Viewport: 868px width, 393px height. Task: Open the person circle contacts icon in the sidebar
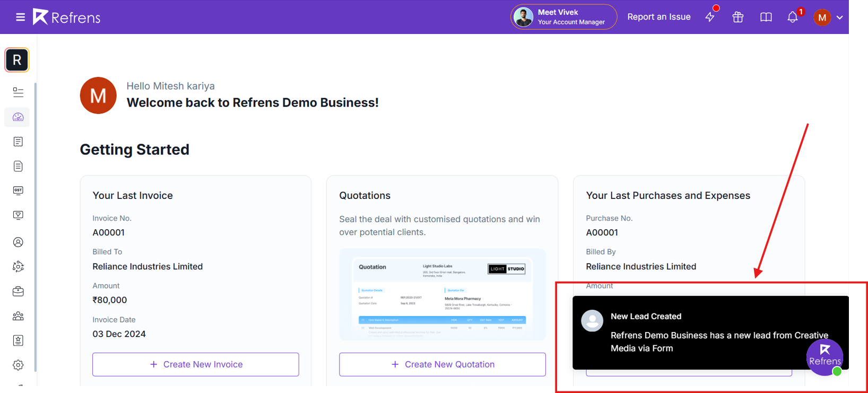point(18,242)
